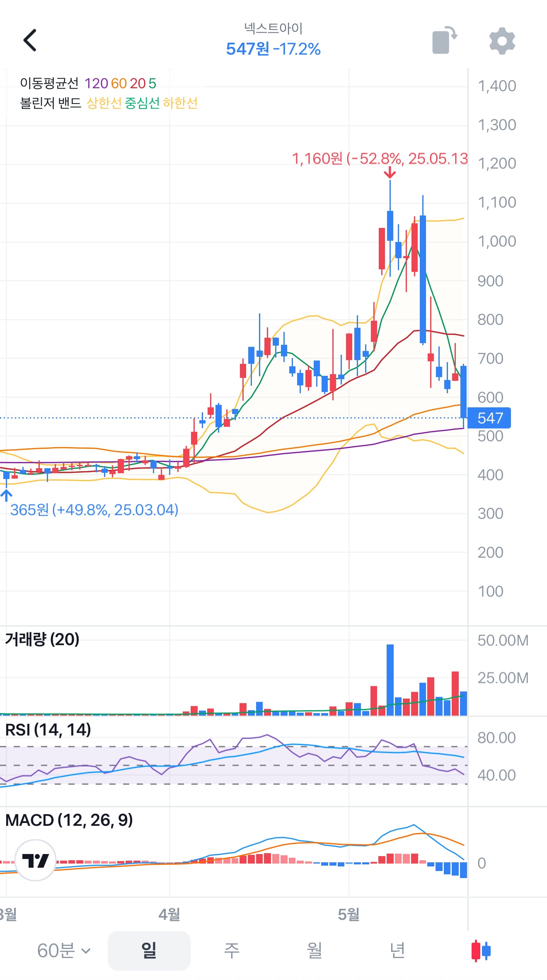The width and height of the screenshot is (547, 980).
Task: Tap the MACD (12, 26, 9) title
Action: point(69,820)
